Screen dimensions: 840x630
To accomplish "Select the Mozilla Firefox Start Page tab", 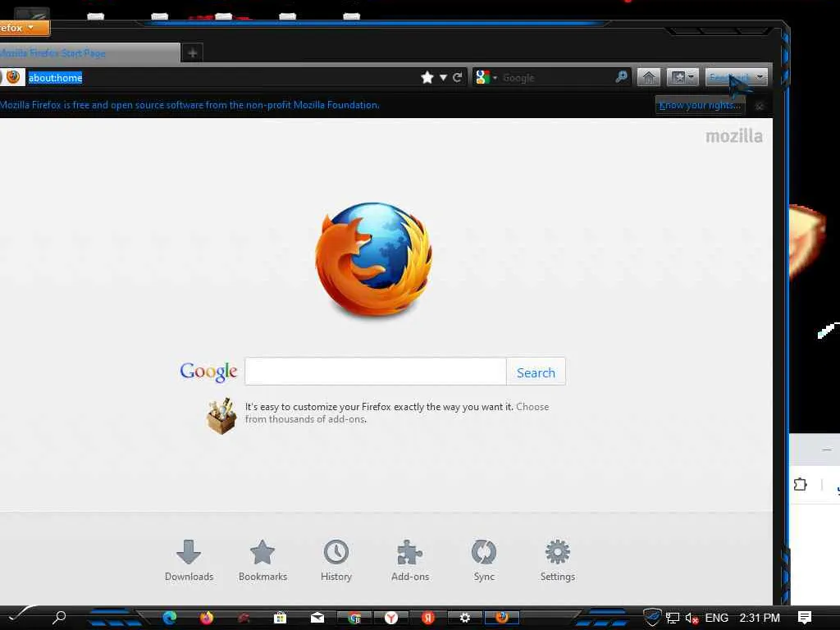I will (89, 53).
